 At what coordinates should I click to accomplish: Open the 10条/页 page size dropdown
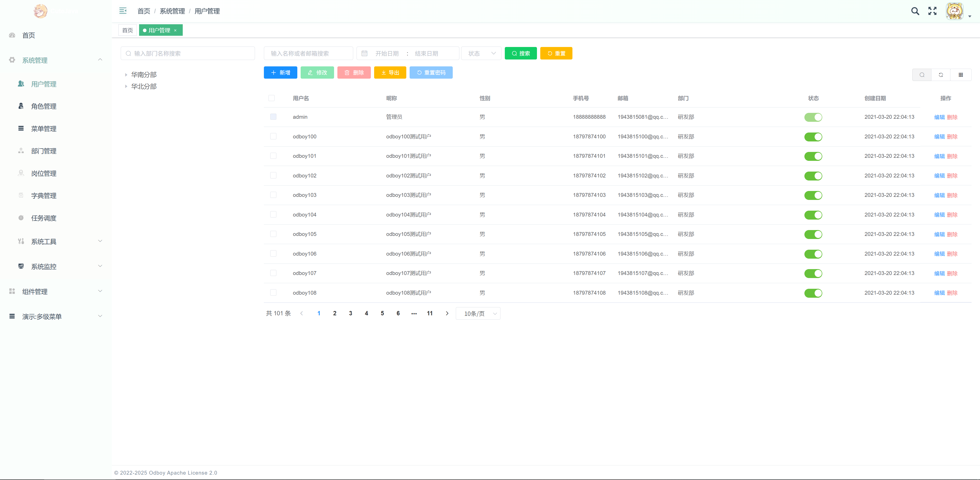pos(478,314)
